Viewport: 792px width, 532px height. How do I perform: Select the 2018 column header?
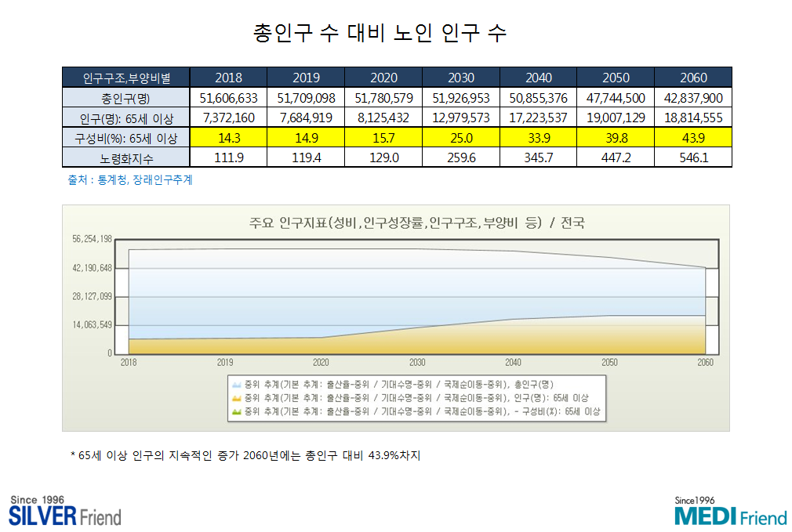(228, 78)
